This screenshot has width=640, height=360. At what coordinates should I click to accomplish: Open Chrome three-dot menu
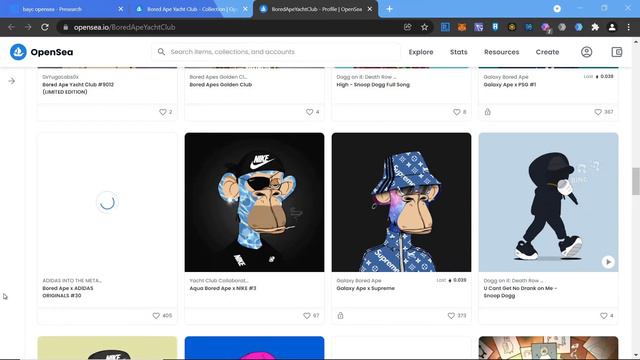click(629, 27)
